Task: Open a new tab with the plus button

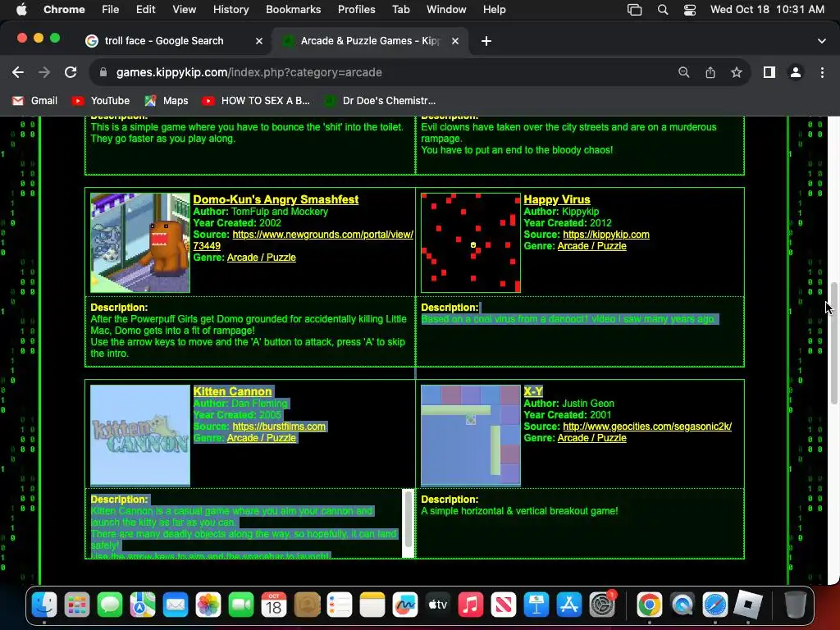Action: pyautogui.click(x=486, y=41)
